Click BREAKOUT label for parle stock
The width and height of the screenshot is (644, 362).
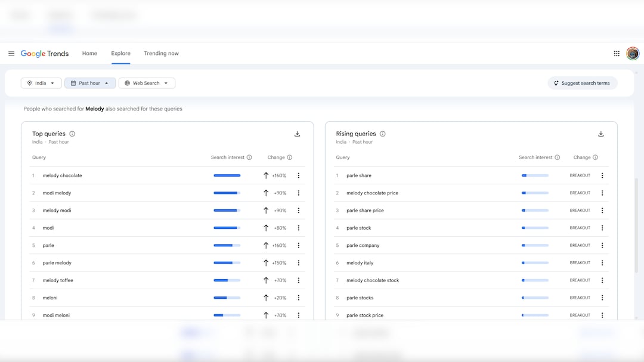pos(580,228)
